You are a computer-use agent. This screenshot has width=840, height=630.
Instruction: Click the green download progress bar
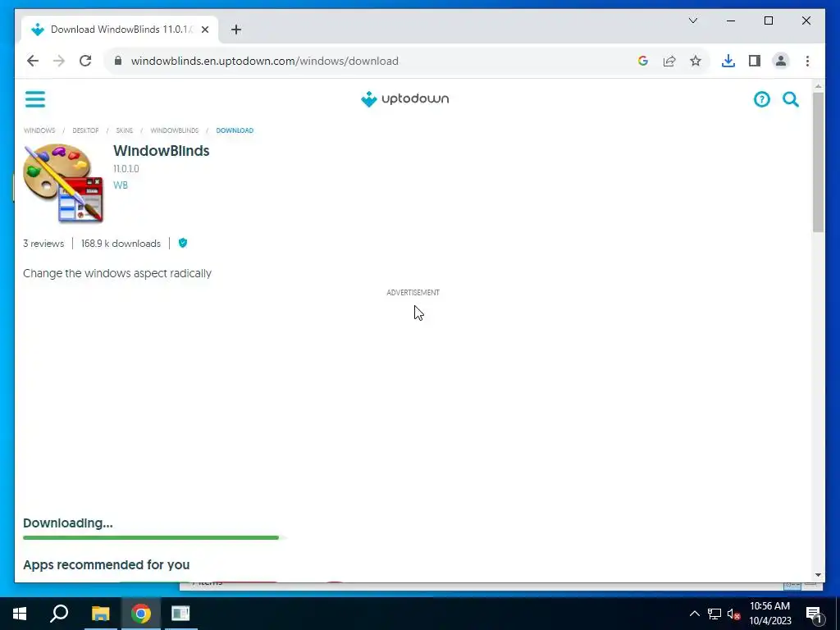point(151,537)
